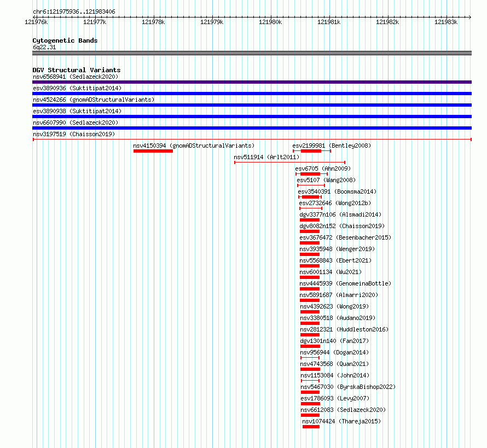
Task: Select nsv5568843 (Ebert2021) label
Action: click(x=335, y=260)
